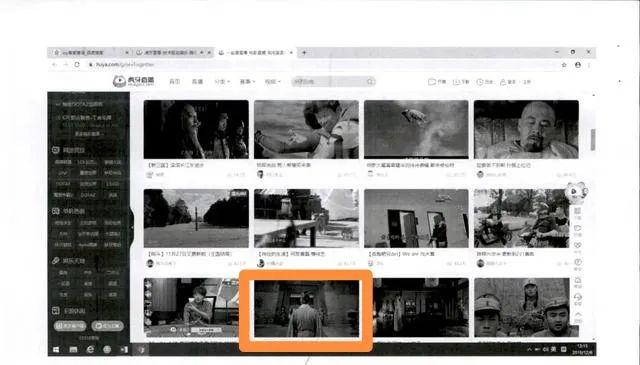Expand the 分类 category dropdown
The height and width of the screenshot is (365, 640).
(222, 82)
